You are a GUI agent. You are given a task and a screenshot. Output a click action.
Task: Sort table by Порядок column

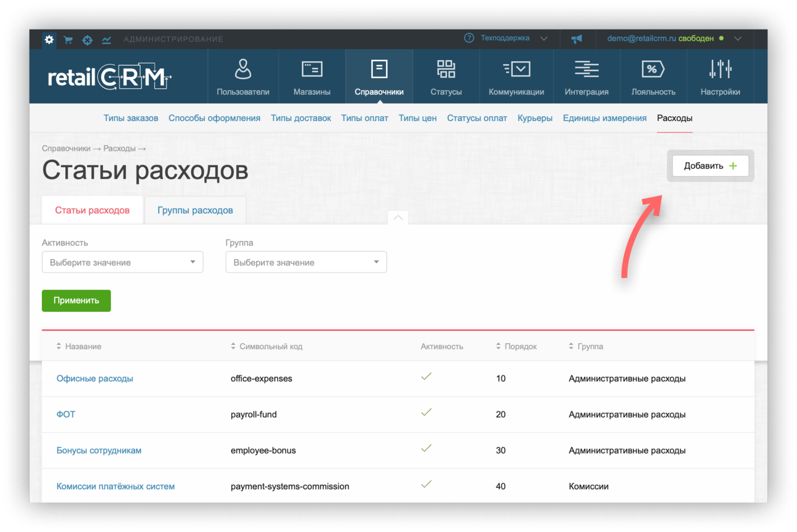516,347
